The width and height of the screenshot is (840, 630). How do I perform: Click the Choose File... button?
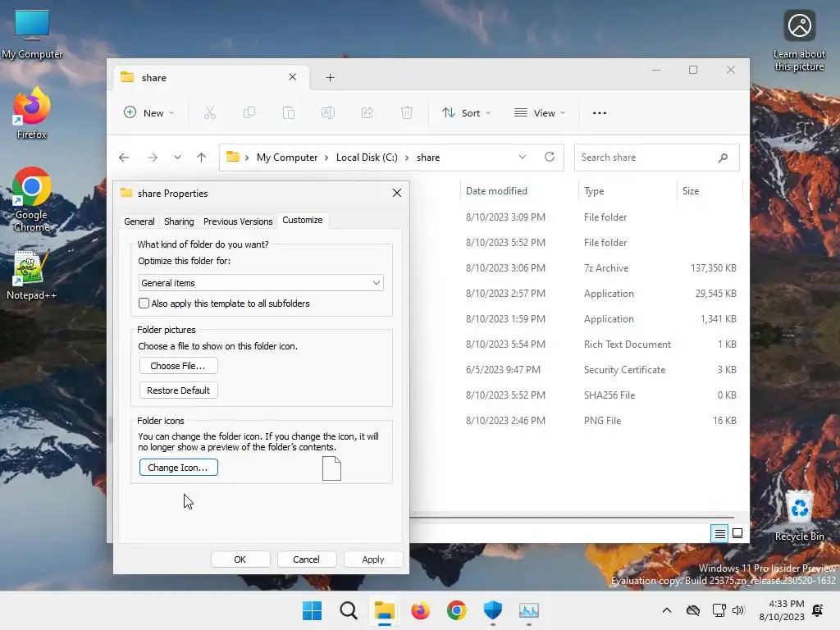[178, 366]
